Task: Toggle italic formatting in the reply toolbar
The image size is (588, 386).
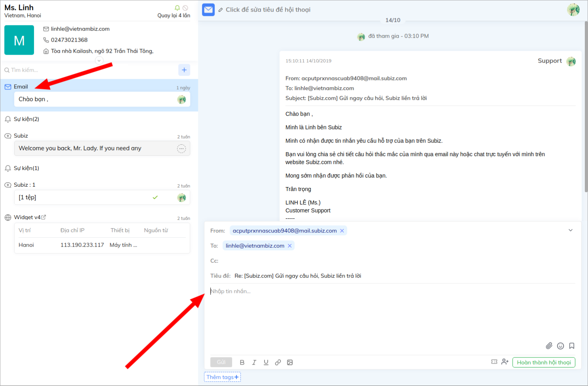Action: 254,362
